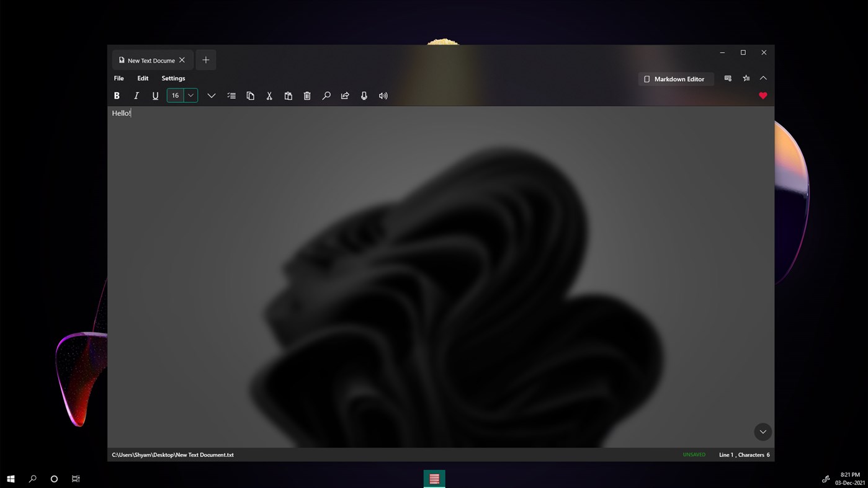Switch to Markdown Editor mode
This screenshot has height=488, width=868.
pos(676,79)
